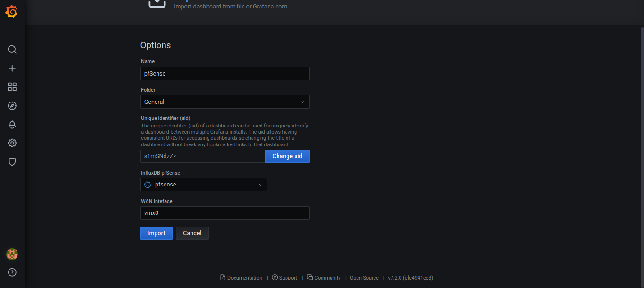Click the InfluxDB datasource icon beside pfsense
The image size is (644, 288).
[x=148, y=185]
